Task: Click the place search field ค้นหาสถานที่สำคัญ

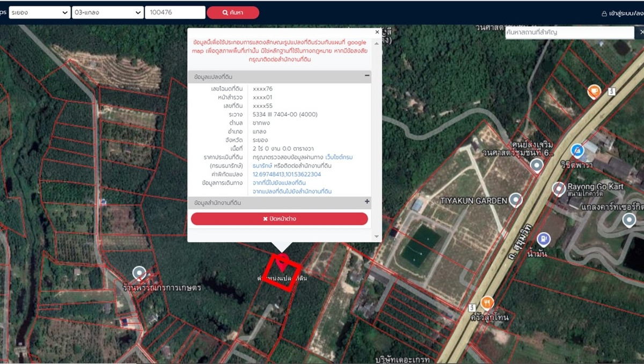Action: (569, 33)
